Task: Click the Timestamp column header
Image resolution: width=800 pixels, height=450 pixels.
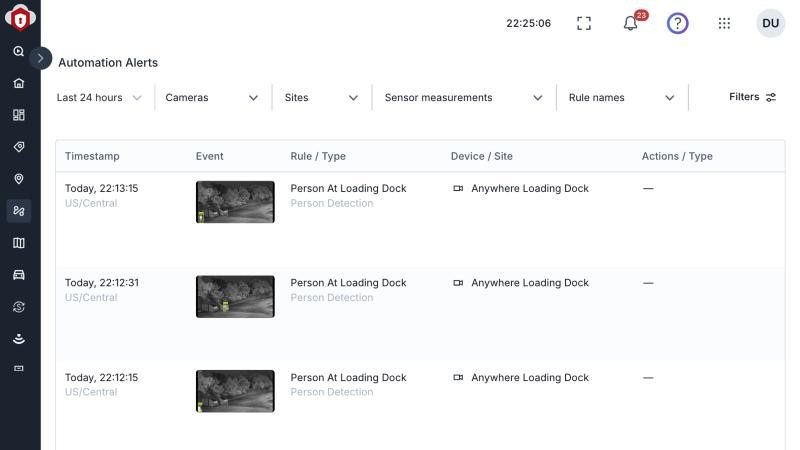Action: (x=92, y=156)
